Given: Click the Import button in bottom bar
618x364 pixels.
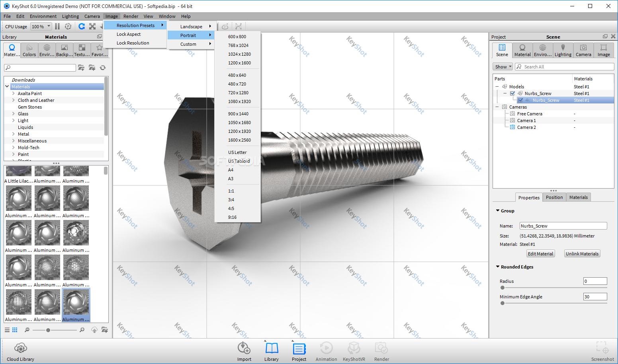Looking at the screenshot, I should pos(244,352).
